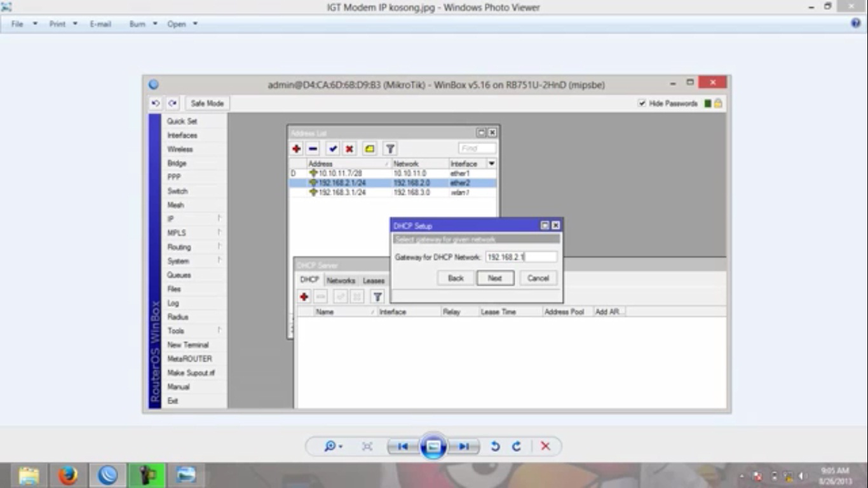Delete the photo with the red X
This screenshot has width=868, height=488.
545,447
